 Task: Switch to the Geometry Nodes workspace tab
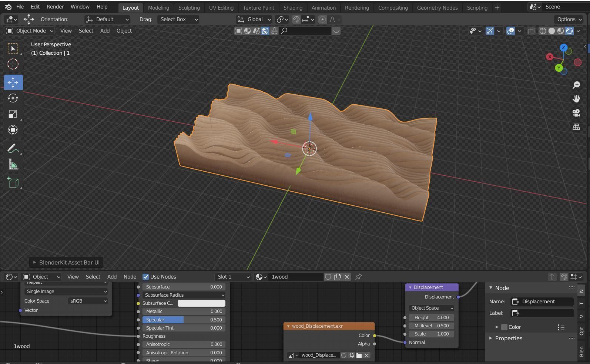tap(437, 7)
